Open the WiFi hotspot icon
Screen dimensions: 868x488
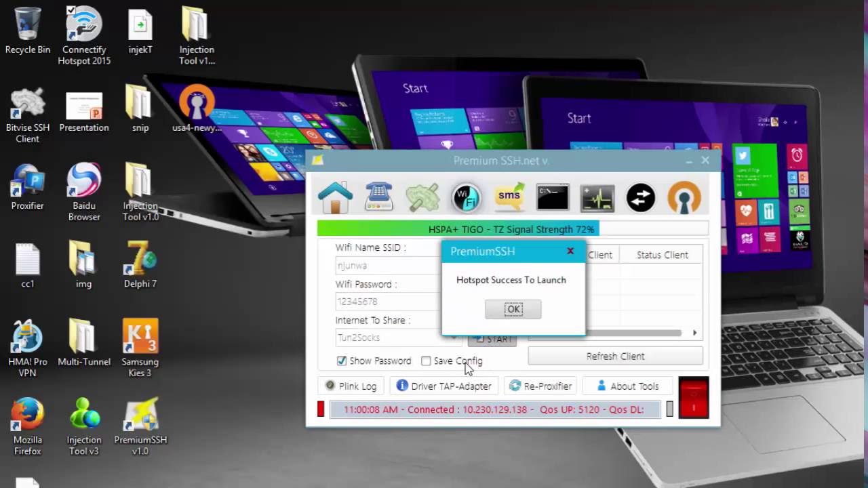click(x=467, y=197)
